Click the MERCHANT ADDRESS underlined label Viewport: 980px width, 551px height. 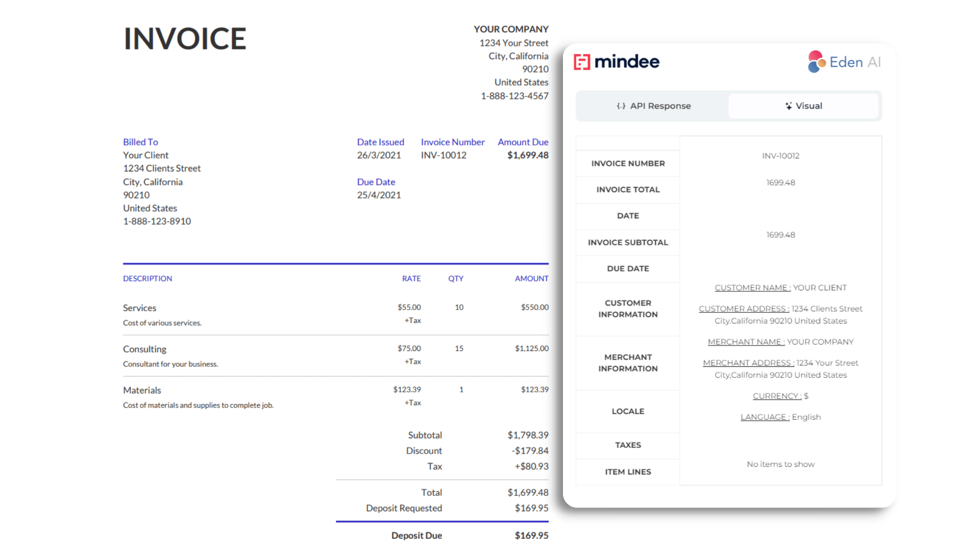pyautogui.click(x=748, y=363)
